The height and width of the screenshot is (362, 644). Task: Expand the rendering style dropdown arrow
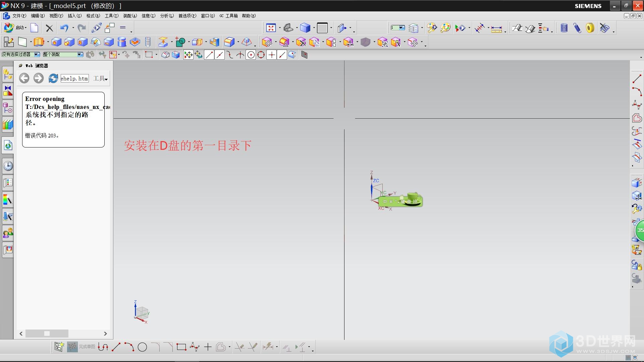click(x=314, y=28)
